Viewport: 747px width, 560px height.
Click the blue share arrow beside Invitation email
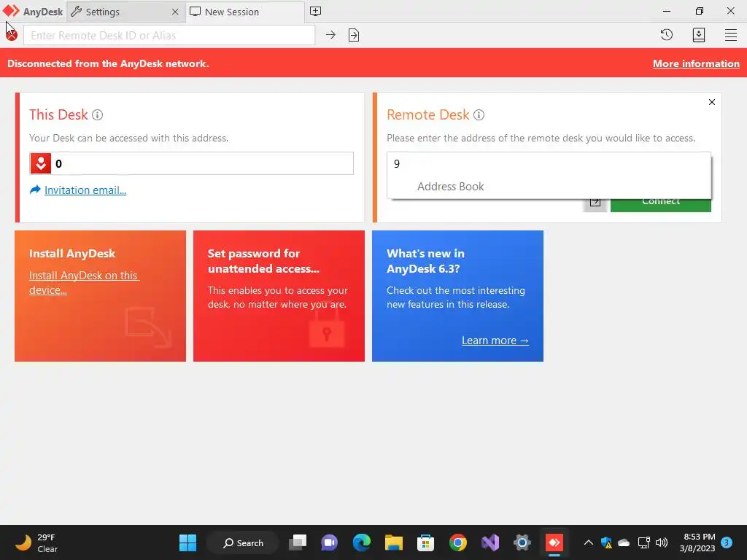(x=35, y=190)
